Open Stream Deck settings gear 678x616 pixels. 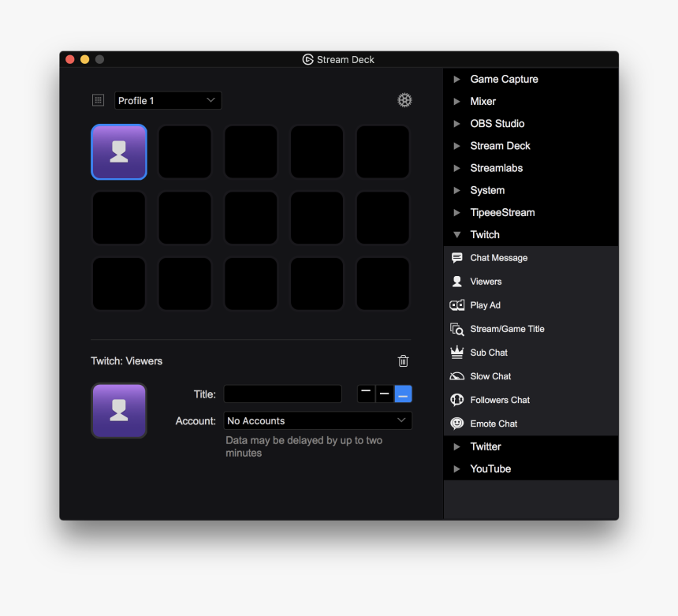404,100
